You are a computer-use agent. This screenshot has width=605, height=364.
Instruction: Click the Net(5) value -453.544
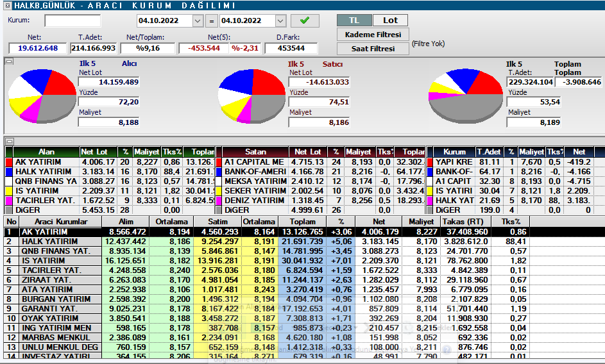(x=204, y=48)
